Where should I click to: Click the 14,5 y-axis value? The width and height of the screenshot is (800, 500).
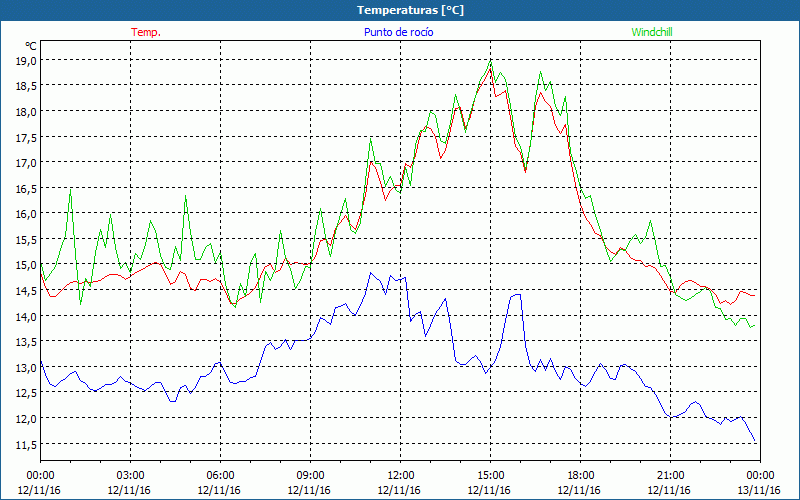tap(27, 291)
